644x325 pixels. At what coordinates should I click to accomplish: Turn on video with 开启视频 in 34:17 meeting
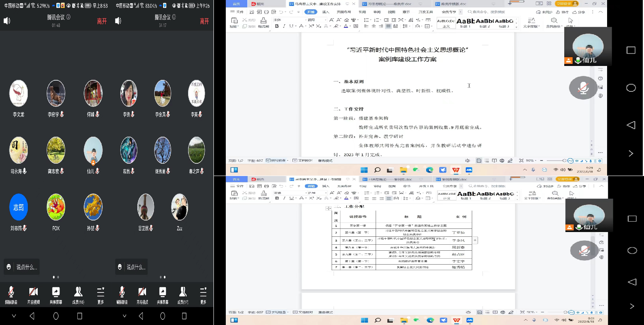(142, 295)
